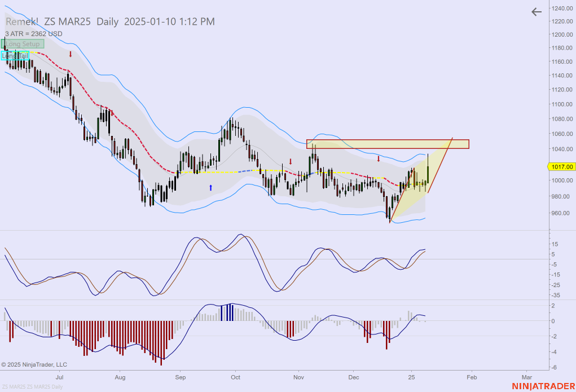Click the oscillator axis value -35
Screen dimensions: 576x392
pyautogui.click(x=555, y=295)
